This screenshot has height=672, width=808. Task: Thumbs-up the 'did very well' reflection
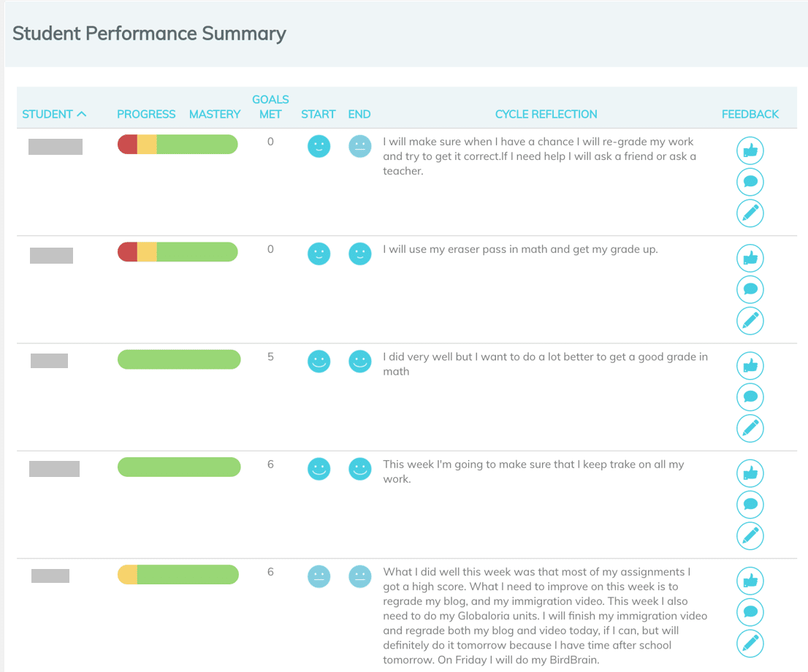(x=750, y=366)
